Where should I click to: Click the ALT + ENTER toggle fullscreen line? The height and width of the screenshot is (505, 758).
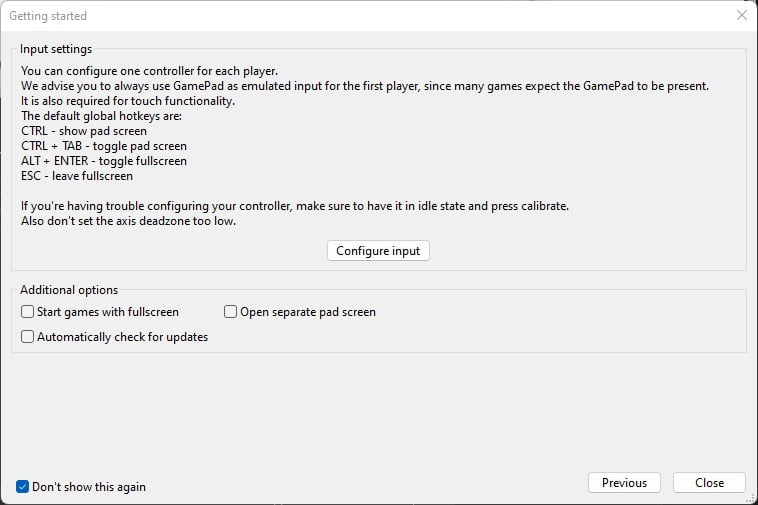[104, 161]
